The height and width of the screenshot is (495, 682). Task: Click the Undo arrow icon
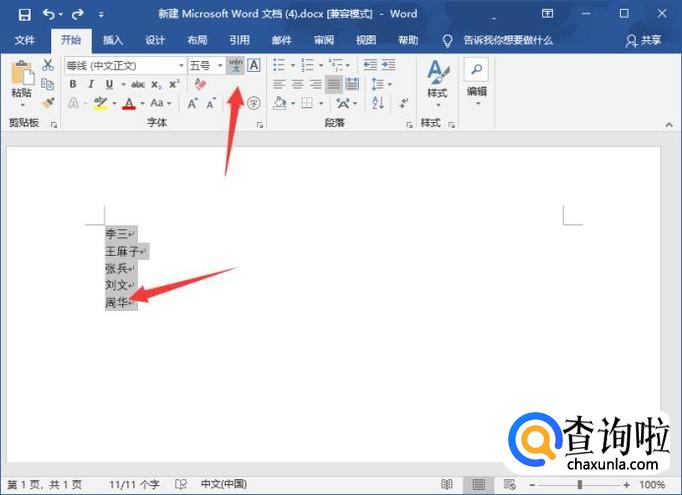point(49,15)
